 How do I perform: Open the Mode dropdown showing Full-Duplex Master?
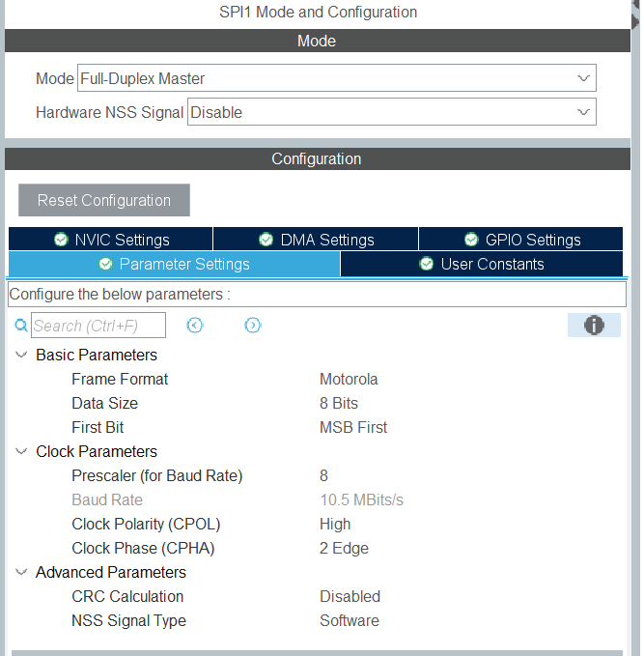[x=337, y=78]
